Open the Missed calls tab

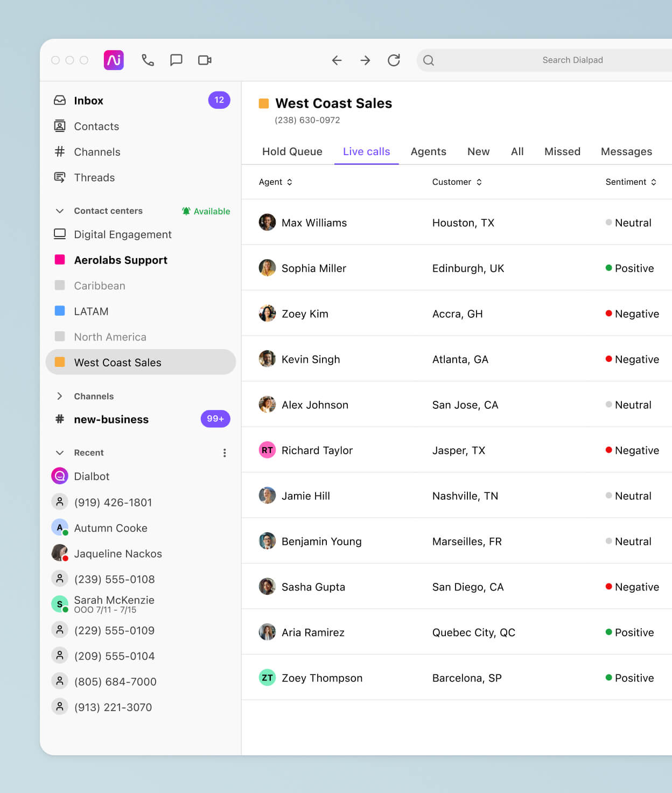[562, 151]
